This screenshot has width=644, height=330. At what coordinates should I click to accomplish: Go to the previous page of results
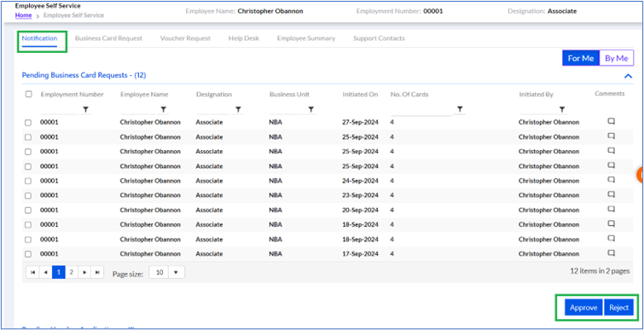(45, 272)
